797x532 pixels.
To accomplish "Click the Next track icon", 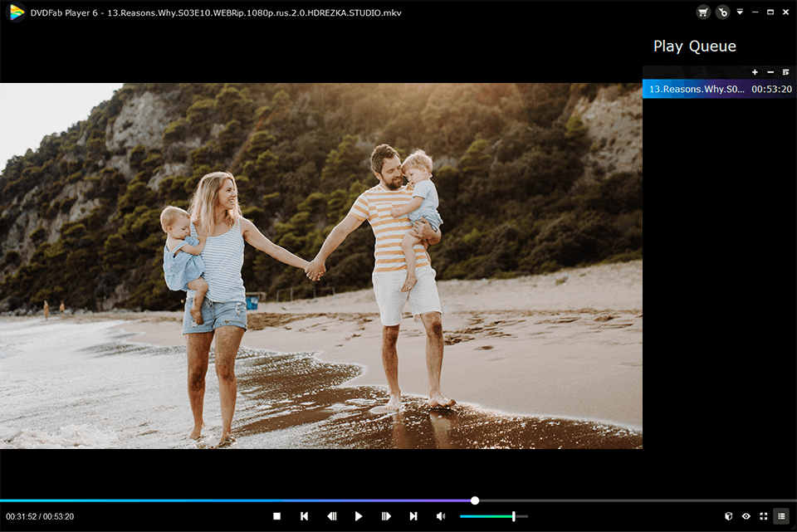I will coord(413,515).
